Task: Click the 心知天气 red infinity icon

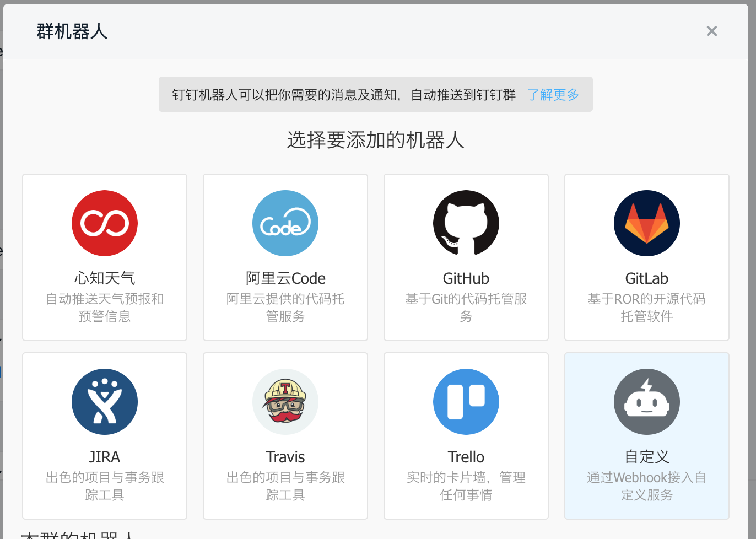Action: (x=105, y=223)
